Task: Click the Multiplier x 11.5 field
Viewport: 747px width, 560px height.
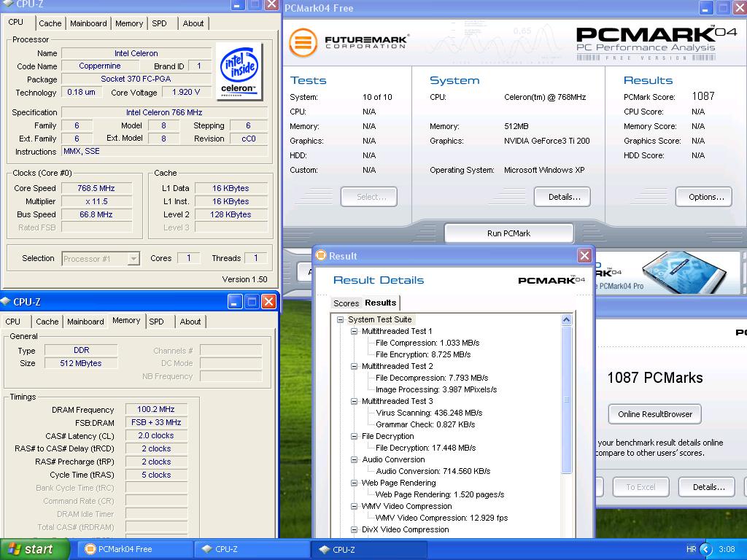Action: pyautogui.click(x=97, y=201)
